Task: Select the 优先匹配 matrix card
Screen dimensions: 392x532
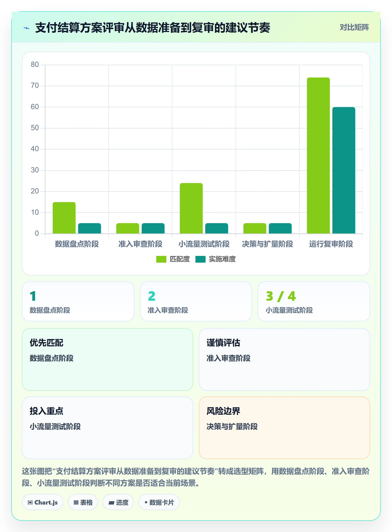Action: click(x=108, y=360)
